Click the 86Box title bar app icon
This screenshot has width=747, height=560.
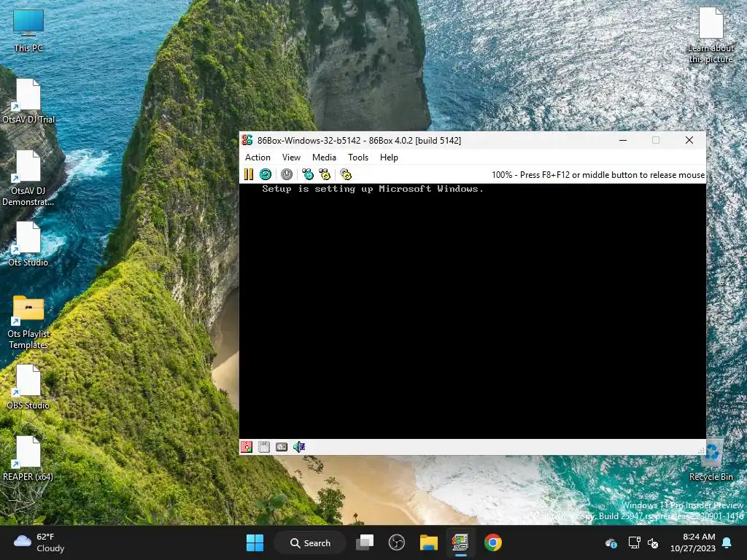click(247, 140)
